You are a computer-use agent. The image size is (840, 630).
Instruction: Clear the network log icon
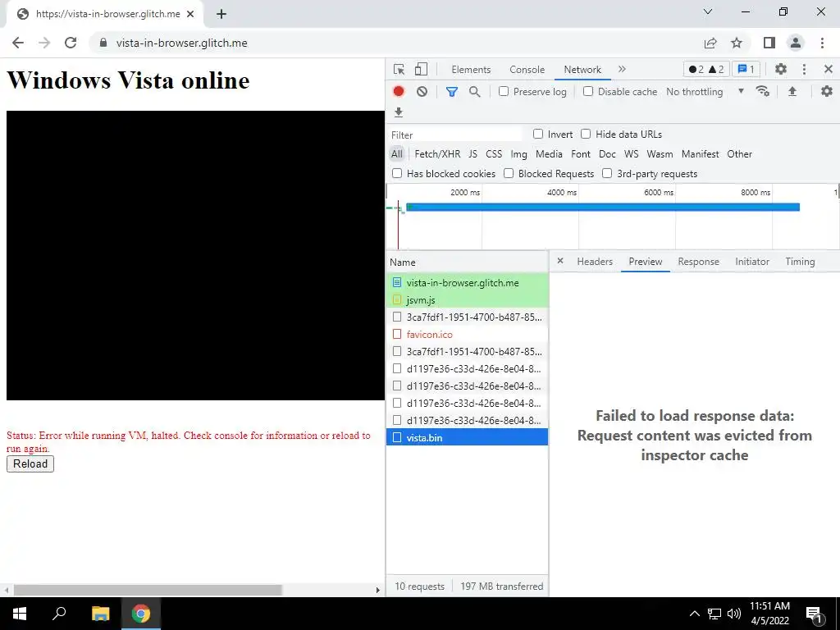click(x=422, y=92)
